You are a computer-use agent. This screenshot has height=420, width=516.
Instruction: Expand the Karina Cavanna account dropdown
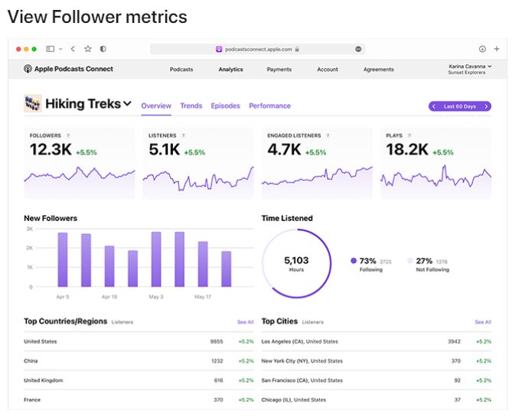pos(470,69)
